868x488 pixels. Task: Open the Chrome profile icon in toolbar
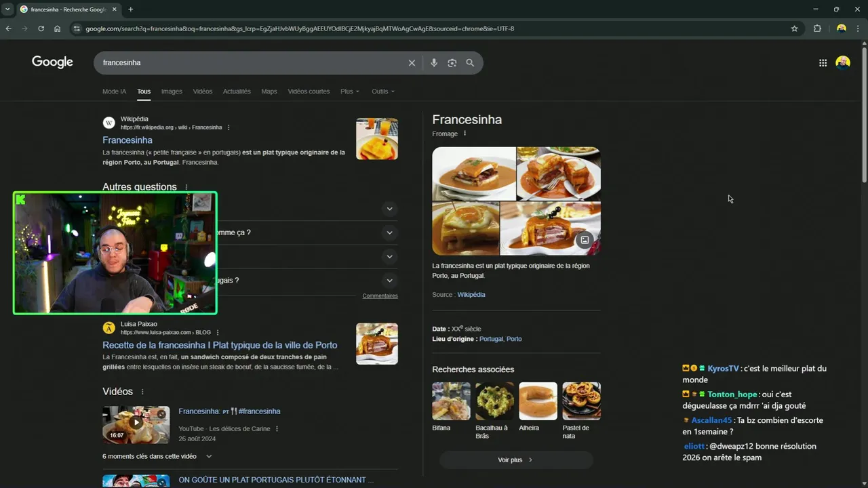tap(842, 28)
